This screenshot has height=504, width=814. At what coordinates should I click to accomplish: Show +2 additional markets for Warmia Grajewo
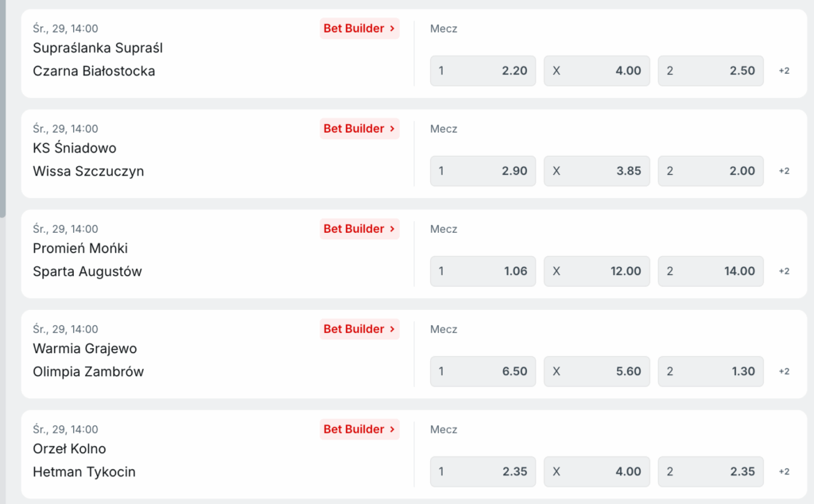(x=784, y=371)
